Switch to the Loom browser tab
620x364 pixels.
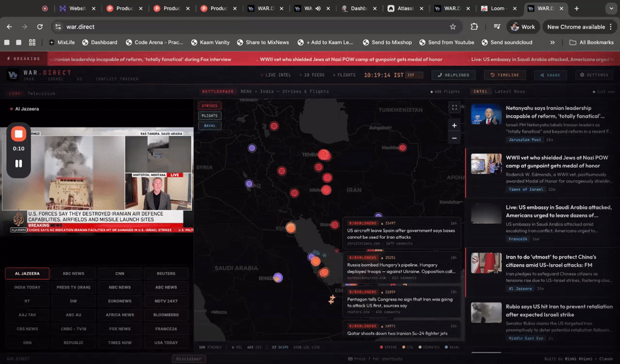click(500, 8)
